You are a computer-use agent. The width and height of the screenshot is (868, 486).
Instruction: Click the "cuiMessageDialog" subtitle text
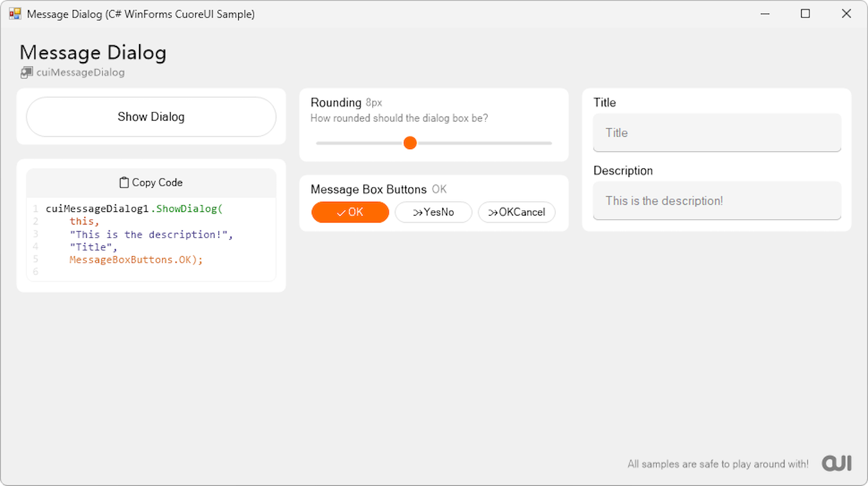coord(81,73)
